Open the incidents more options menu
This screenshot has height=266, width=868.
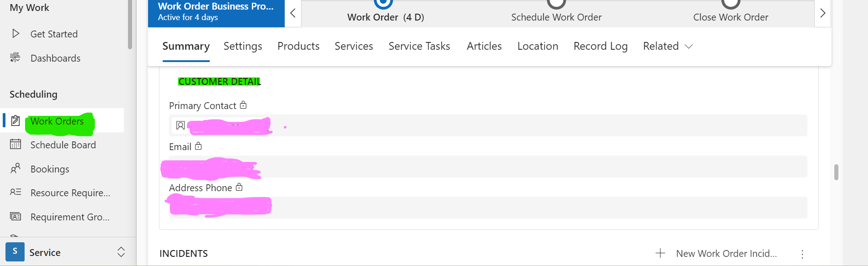click(802, 254)
